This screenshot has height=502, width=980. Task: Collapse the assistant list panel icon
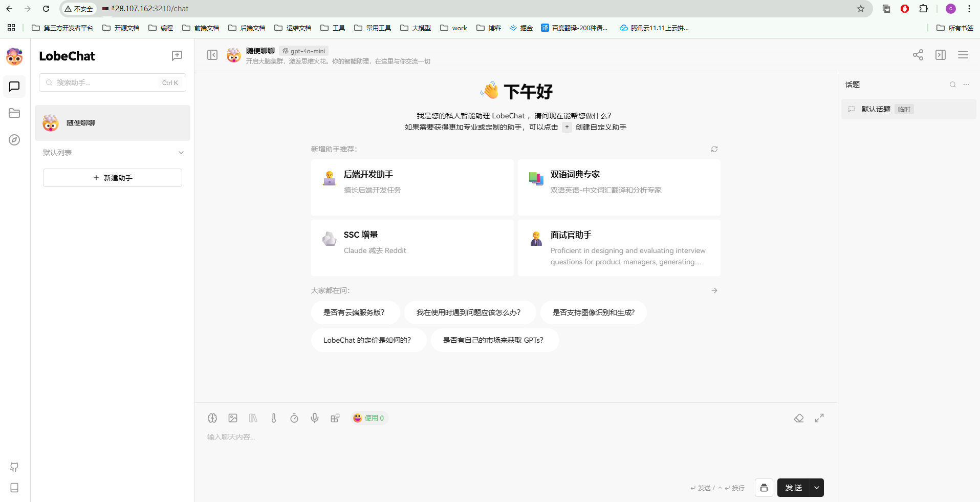click(212, 55)
